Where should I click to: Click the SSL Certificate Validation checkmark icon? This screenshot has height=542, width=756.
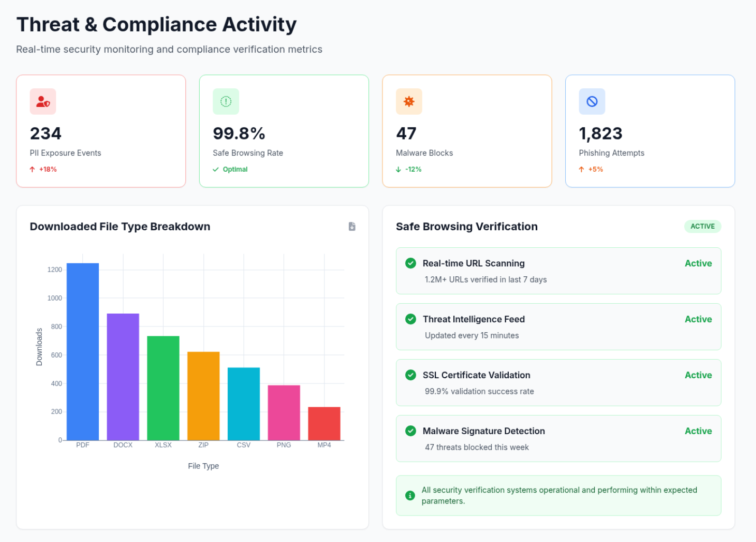(x=410, y=375)
